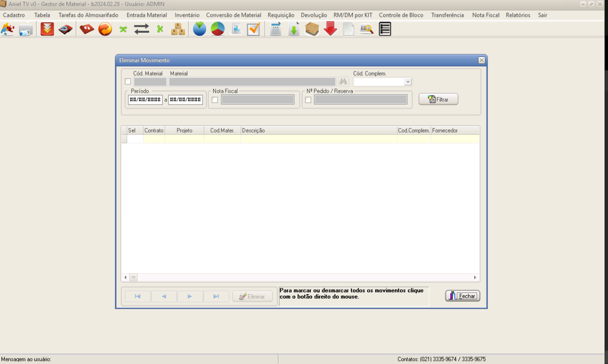
Task: Click the horizontal scrollbar right arrow in grid
Action: pyautogui.click(x=475, y=278)
